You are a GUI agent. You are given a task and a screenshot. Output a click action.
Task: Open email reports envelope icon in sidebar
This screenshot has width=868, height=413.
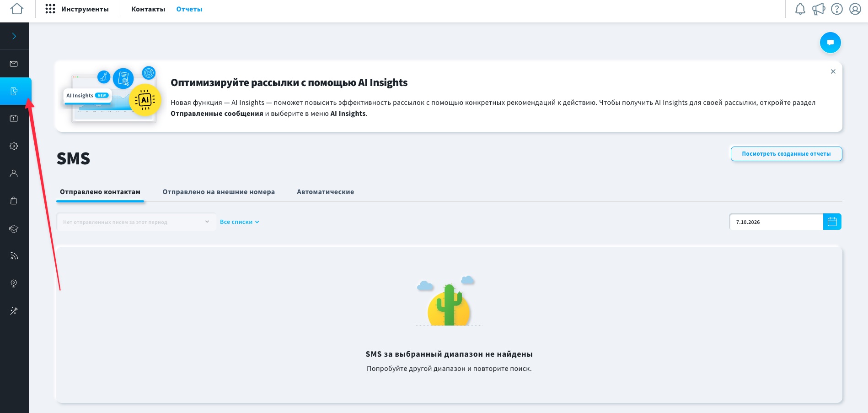pyautogui.click(x=14, y=64)
